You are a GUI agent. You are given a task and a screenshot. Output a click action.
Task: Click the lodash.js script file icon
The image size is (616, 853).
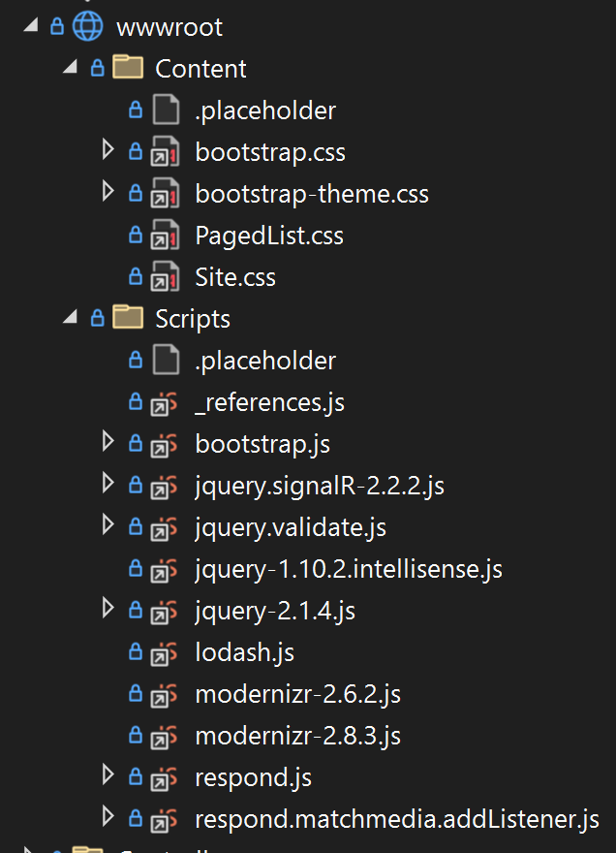point(165,653)
